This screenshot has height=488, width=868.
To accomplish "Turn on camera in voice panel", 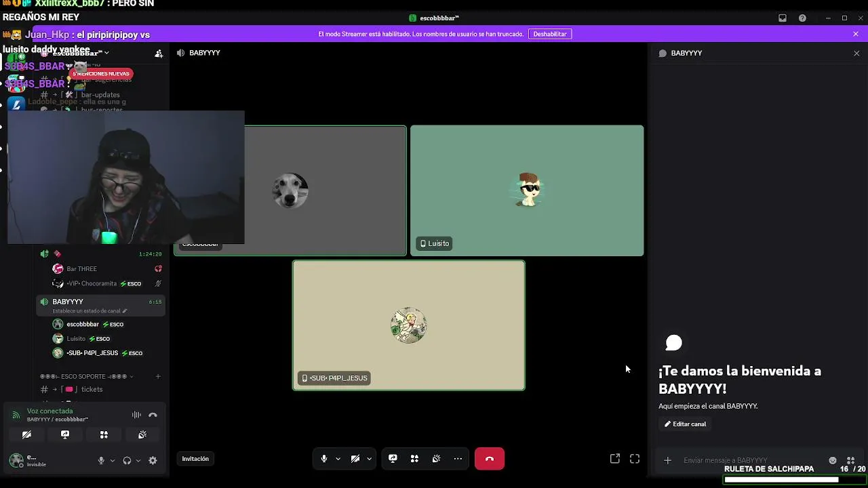I will (26, 434).
